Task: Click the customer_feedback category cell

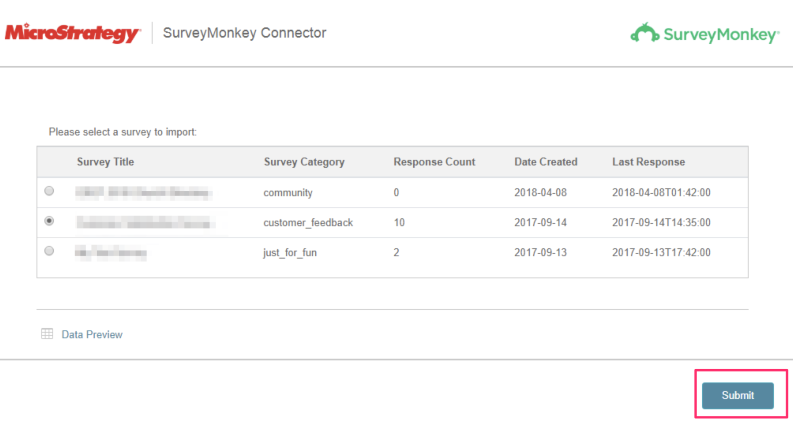Action: [x=308, y=222]
